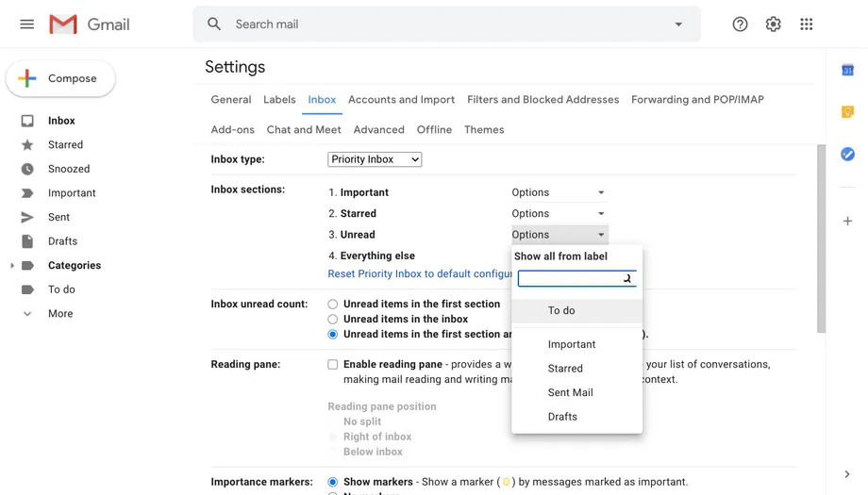Click the Sent arrow icon in sidebar
Viewport: 868px width, 495px height.
coord(27,218)
